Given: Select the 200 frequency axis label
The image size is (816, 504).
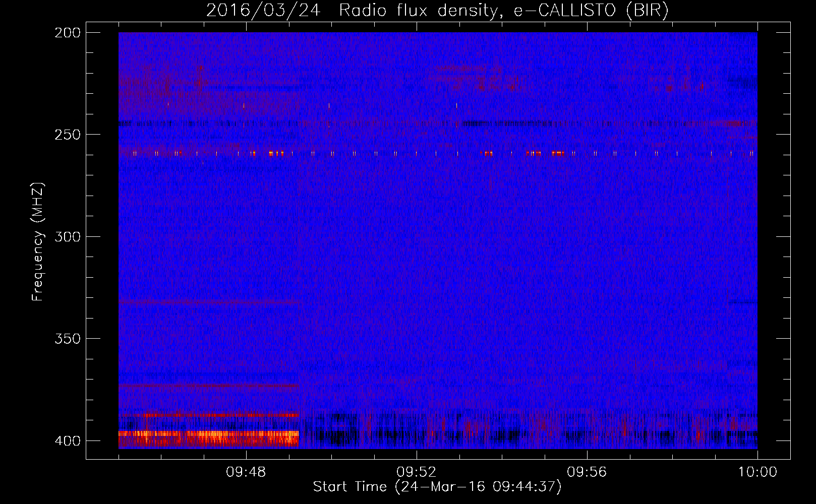Looking at the screenshot, I should [x=68, y=33].
